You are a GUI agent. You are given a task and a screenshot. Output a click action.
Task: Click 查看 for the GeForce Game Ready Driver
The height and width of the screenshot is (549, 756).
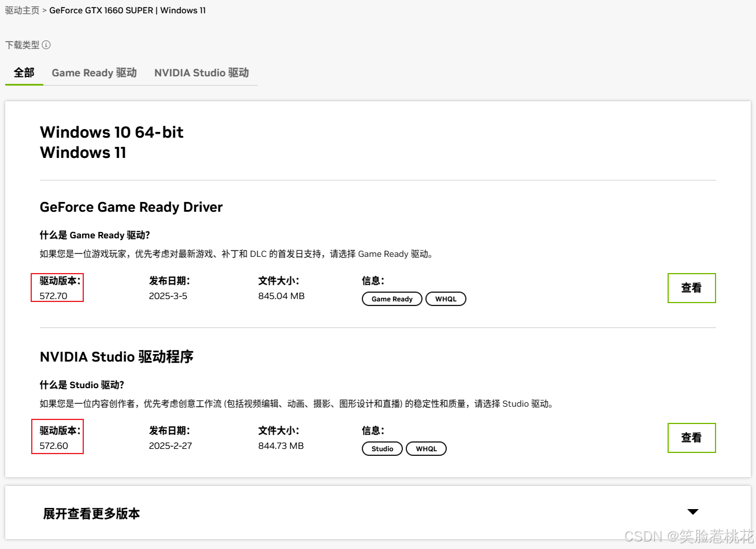click(x=692, y=288)
